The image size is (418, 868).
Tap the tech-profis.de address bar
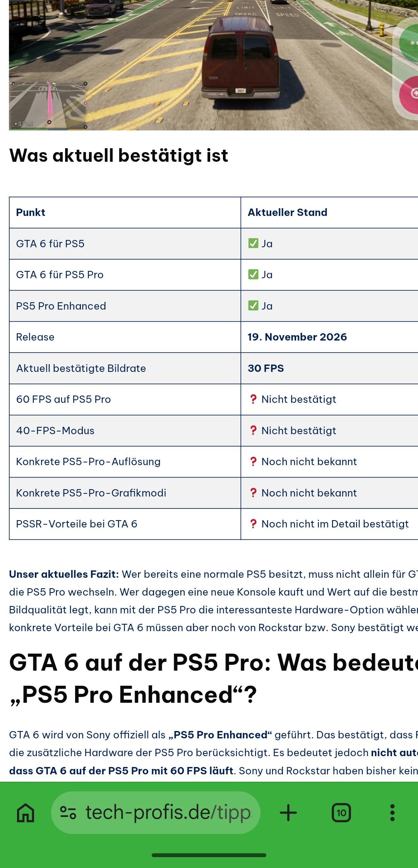156,813
